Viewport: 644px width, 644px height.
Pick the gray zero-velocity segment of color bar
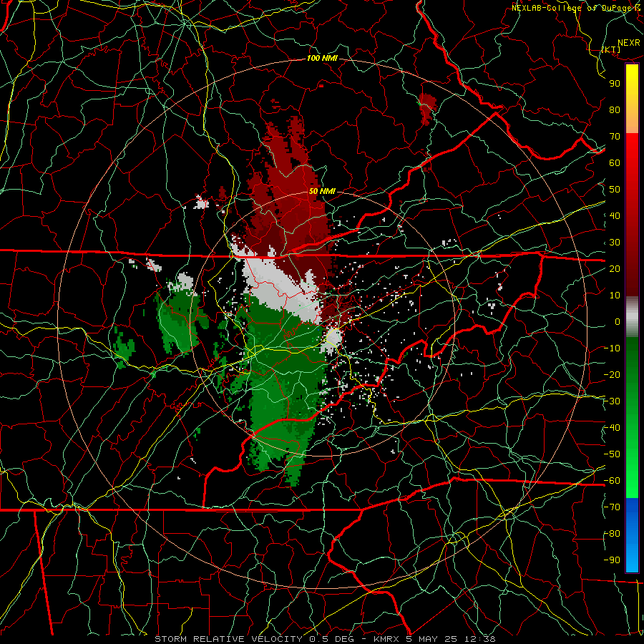click(632, 317)
